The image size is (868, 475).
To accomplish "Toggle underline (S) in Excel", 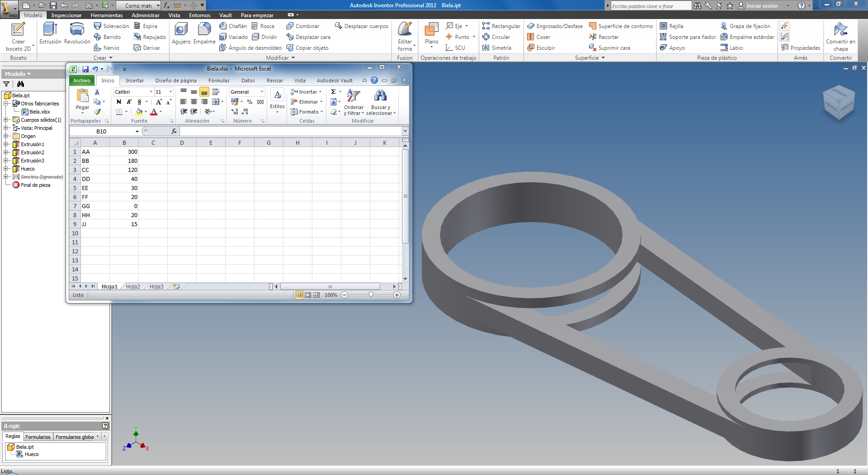I will point(140,102).
